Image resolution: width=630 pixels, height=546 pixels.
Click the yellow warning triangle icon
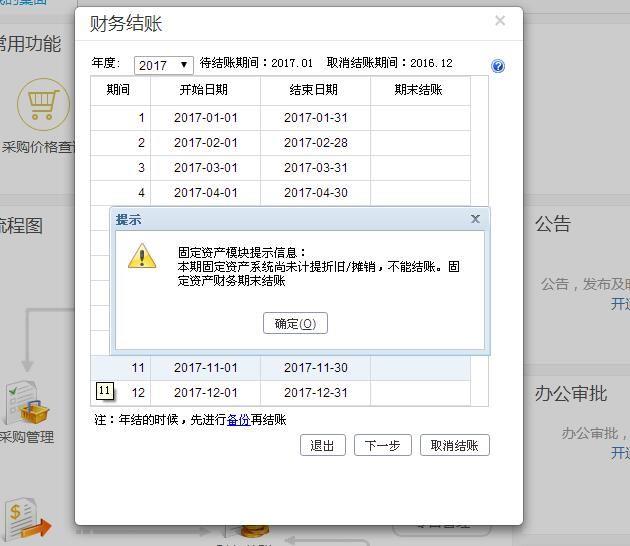click(142, 256)
